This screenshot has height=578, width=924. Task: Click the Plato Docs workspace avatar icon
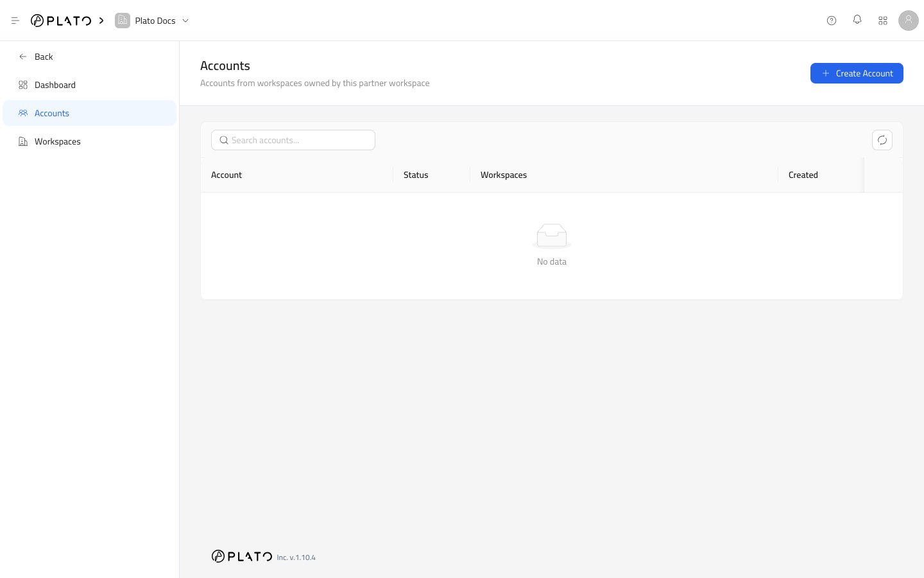123,21
